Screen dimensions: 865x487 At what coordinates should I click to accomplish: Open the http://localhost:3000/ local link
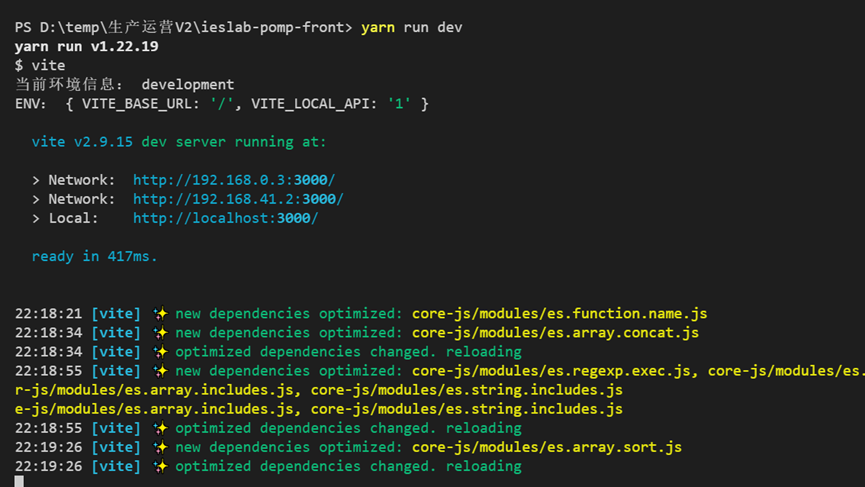tap(225, 218)
